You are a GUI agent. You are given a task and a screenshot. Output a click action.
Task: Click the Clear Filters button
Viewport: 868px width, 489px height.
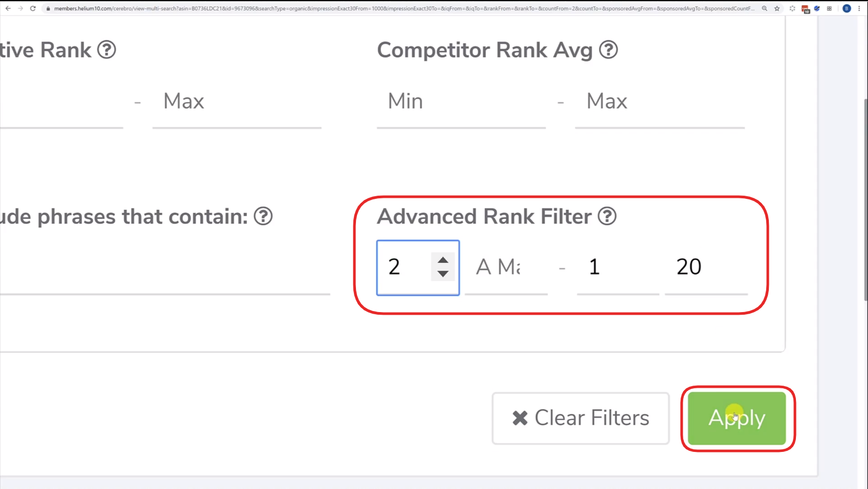point(580,418)
